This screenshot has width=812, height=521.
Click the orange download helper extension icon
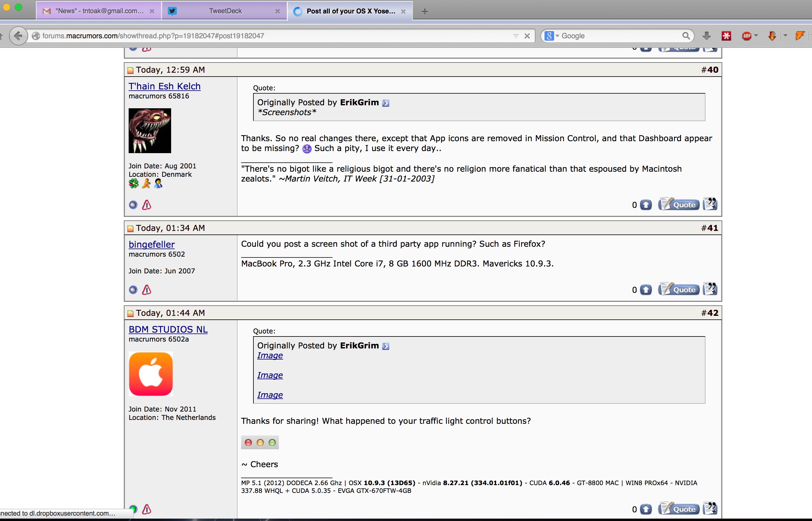click(772, 36)
